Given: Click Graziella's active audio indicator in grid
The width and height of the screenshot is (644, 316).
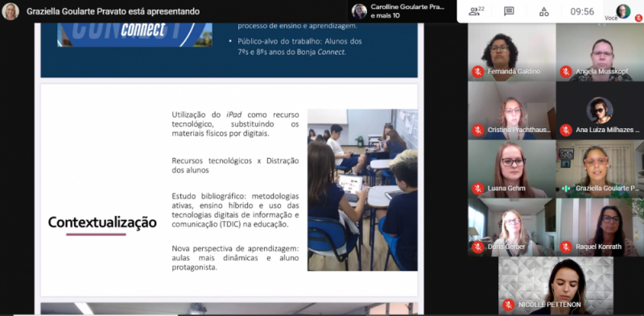Looking at the screenshot, I should 566,189.
